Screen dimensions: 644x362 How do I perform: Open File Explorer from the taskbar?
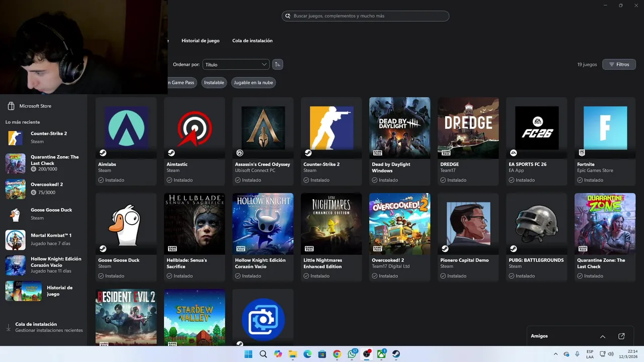[x=293, y=354]
